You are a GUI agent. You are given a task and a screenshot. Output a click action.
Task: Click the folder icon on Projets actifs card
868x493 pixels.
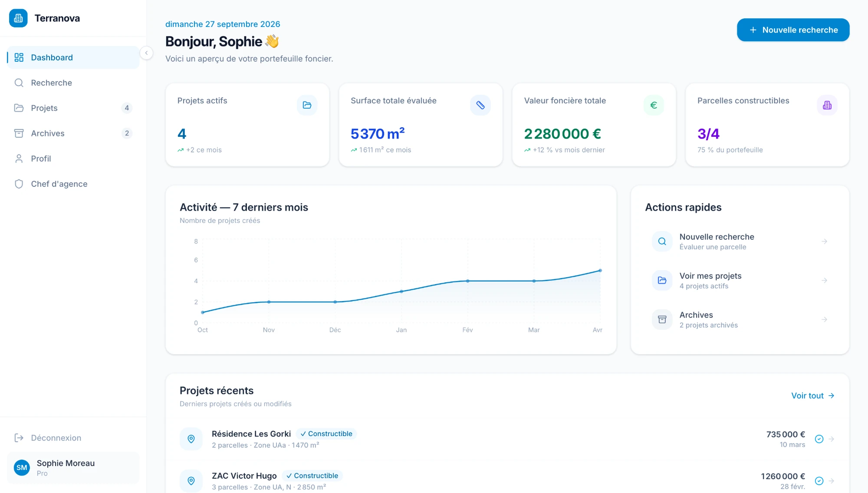point(307,105)
